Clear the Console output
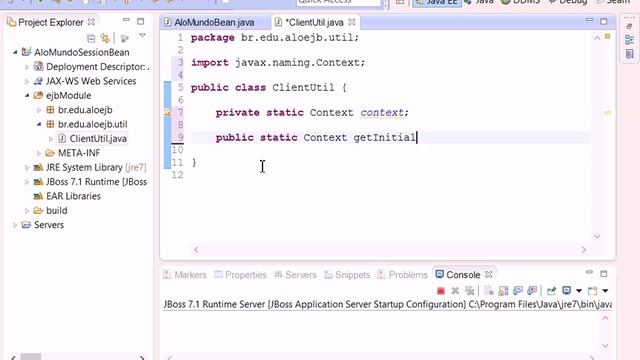640x360 pixels. pos(489,291)
